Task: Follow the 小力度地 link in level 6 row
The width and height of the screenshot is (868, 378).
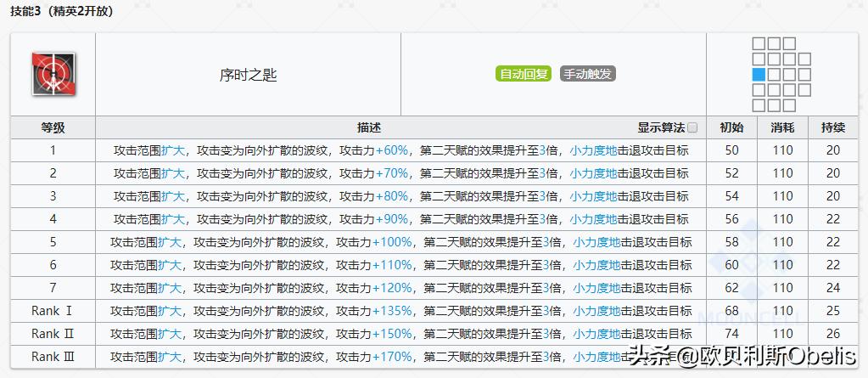Action: [596, 265]
